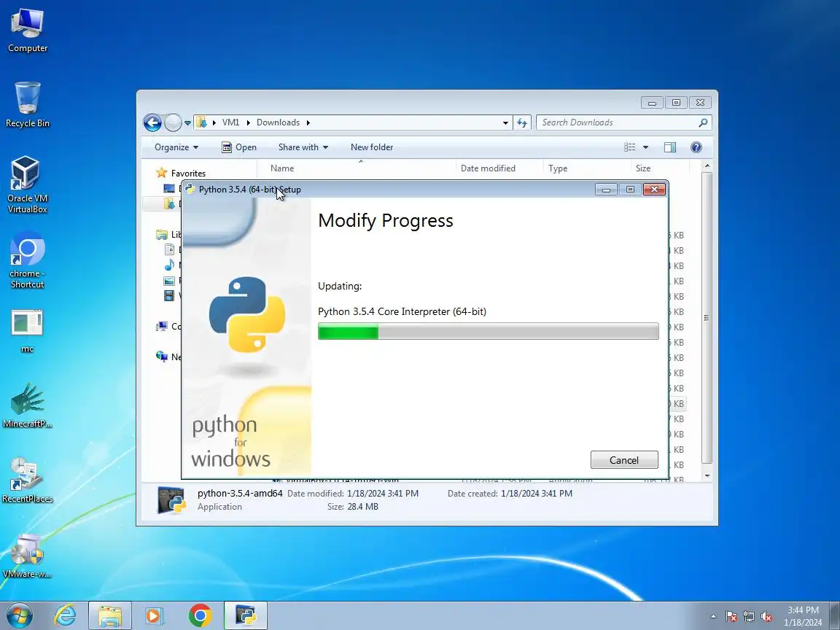
Task: Click the Explorer forward navigation button
Action: (173, 122)
